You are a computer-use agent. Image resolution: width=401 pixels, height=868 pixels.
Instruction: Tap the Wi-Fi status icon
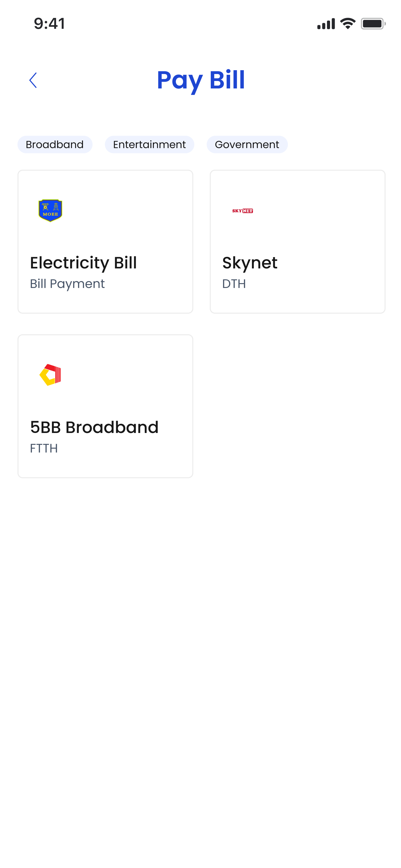pos(348,24)
